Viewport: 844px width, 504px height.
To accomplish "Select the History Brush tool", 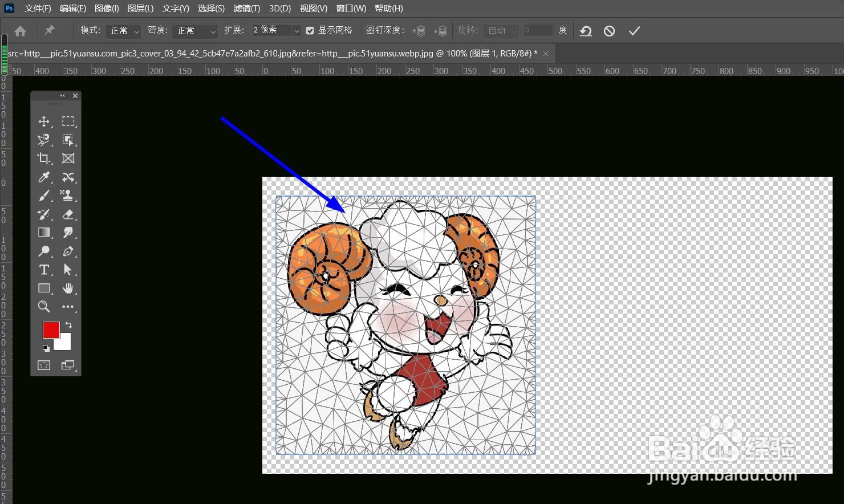I will 44,214.
